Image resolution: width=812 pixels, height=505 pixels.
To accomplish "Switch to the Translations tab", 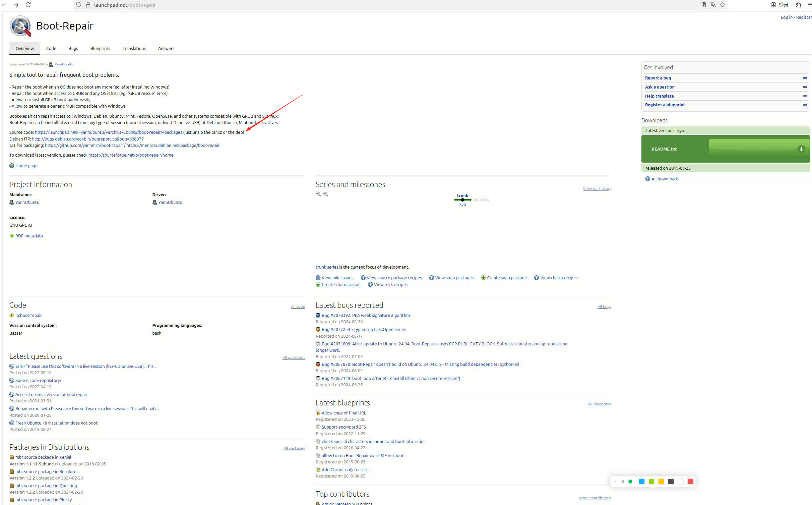I will 134,48.
